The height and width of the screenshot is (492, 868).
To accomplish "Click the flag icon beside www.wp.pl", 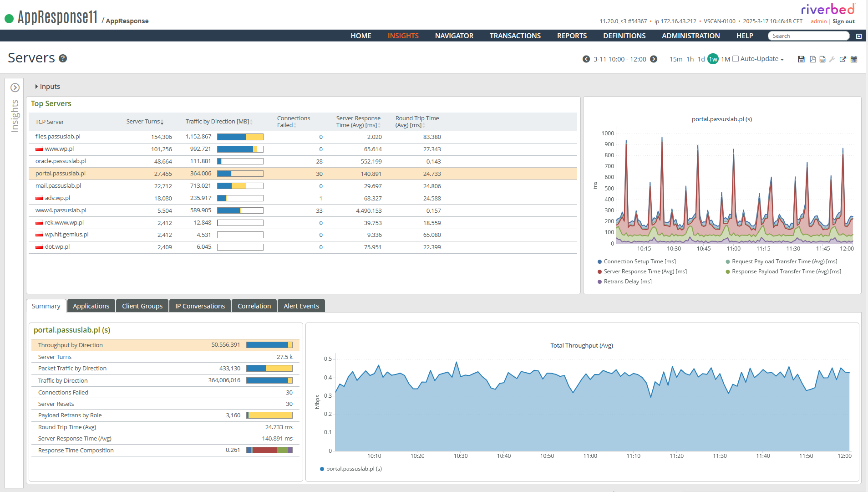I will [x=39, y=149].
